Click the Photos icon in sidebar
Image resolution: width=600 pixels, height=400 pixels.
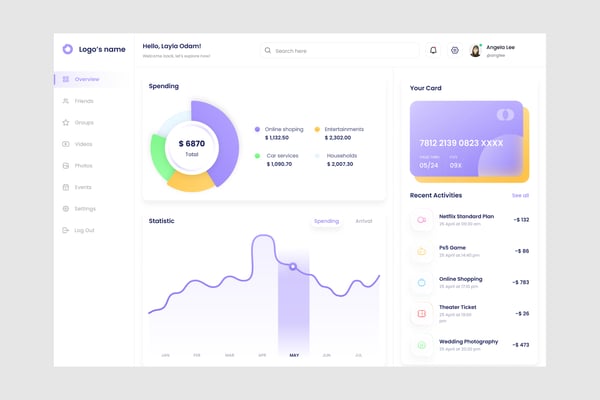[66, 165]
